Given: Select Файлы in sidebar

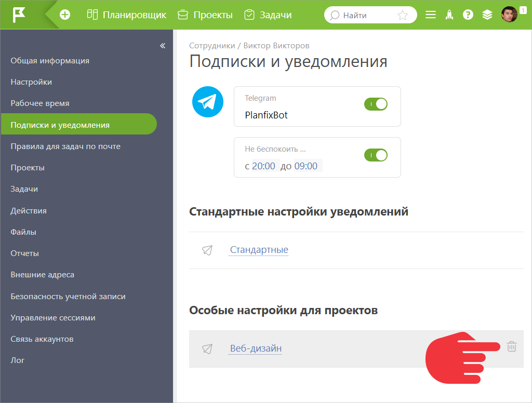Looking at the screenshot, I should point(23,232).
